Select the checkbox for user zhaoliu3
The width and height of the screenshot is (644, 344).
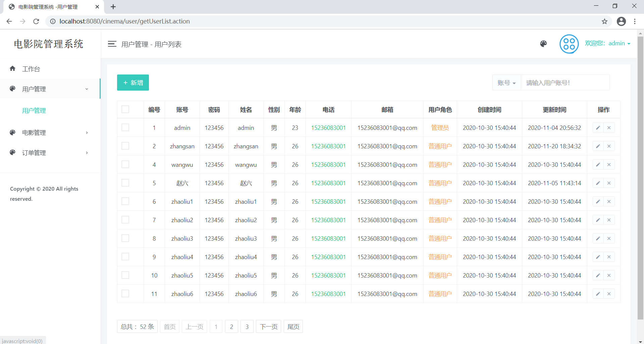click(x=125, y=238)
